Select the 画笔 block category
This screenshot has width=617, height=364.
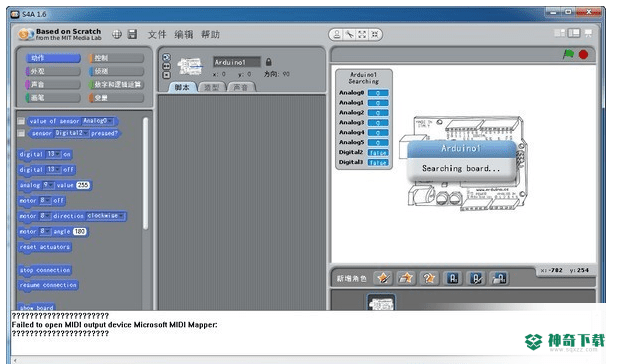53,98
